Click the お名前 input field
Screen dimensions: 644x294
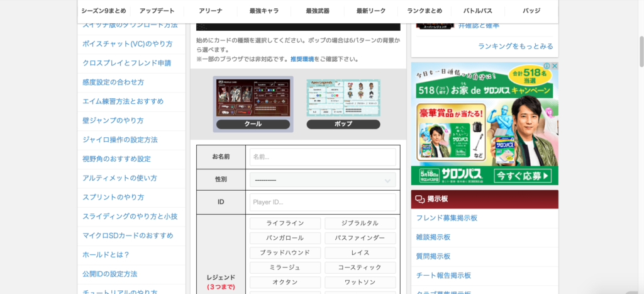(323, 157)
